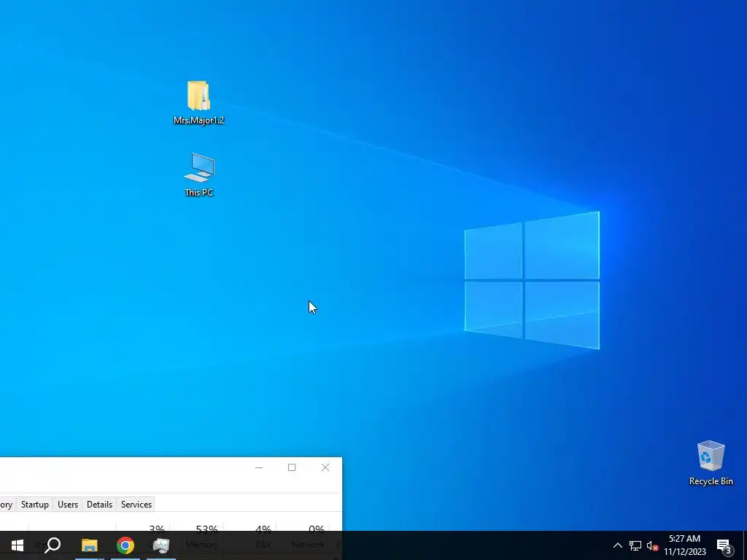This screenshot has height=560, width=747.
Task: Show hidden system tray icons
Action: (617, 545)
